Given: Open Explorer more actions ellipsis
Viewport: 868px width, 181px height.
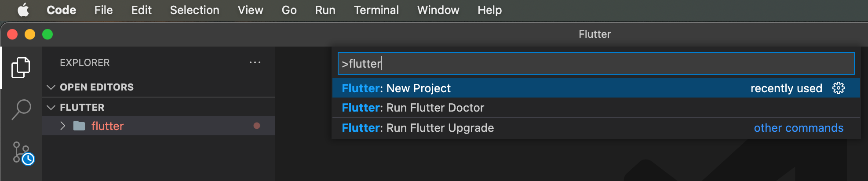Looking at the screenshot, I should pos(255,62).
